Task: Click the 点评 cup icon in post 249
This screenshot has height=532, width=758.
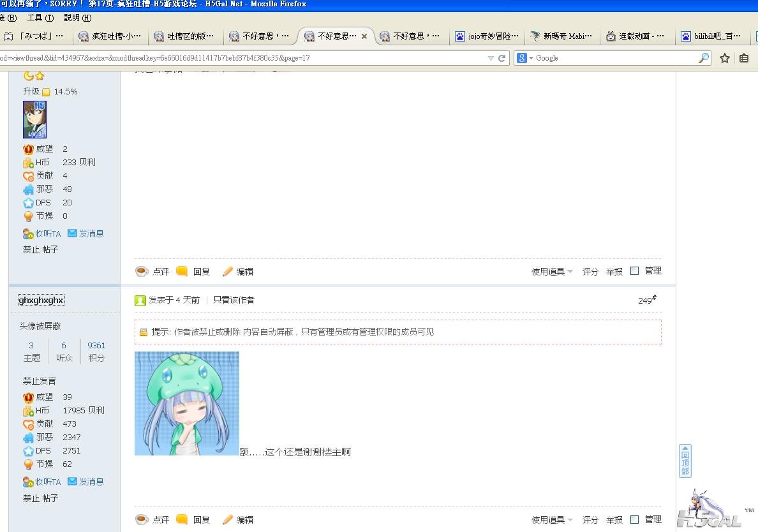Action: [142, 519]
